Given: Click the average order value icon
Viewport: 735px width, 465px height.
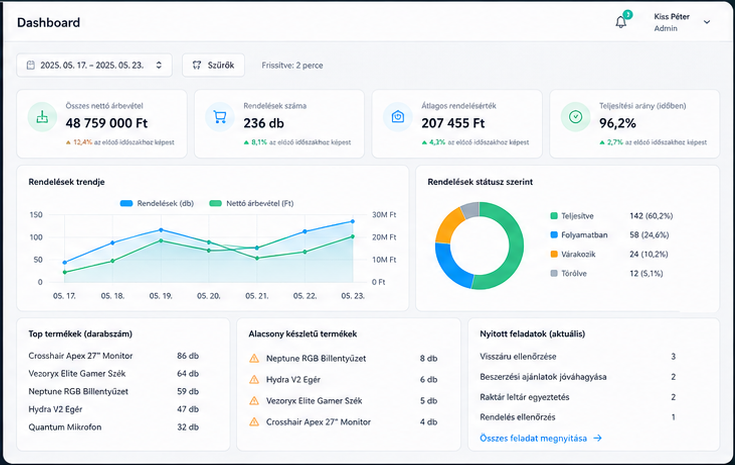Looking at the screenshot, I should (398, 117).
